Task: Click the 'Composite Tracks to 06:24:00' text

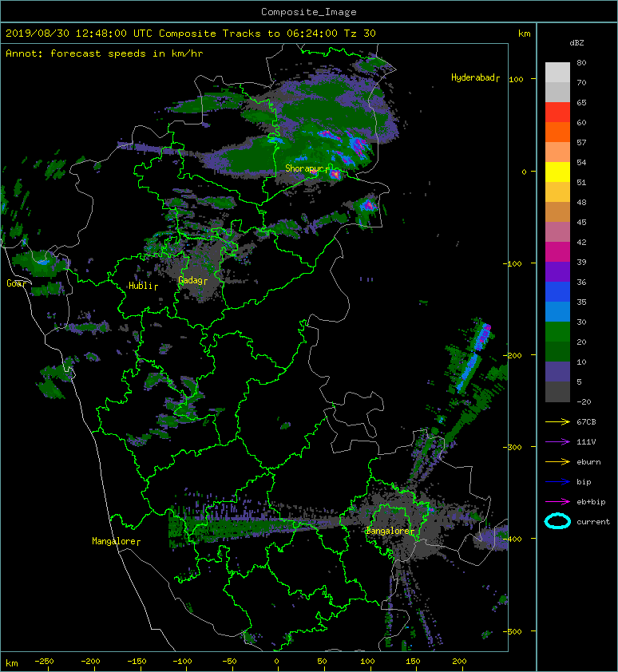Action: pos(248,34)
